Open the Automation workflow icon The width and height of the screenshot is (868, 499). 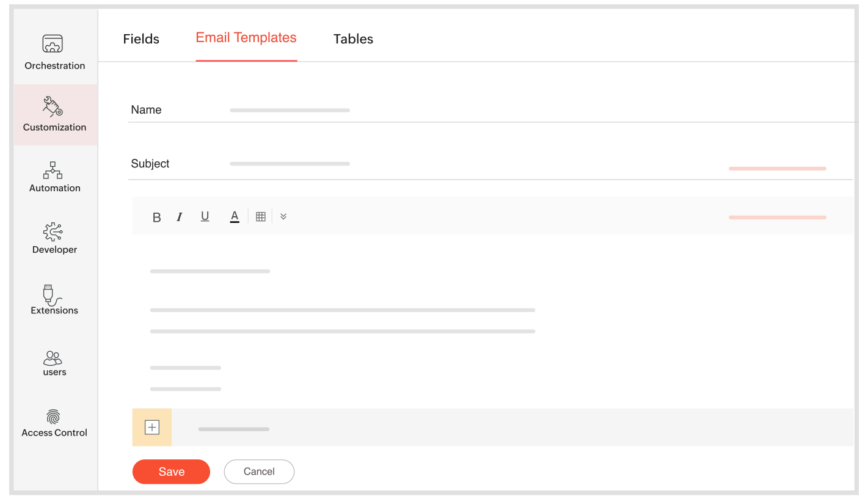pos(53,170)
